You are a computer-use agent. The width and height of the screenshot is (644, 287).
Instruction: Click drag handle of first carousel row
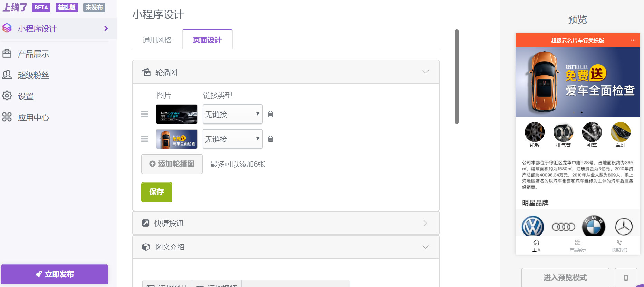click(145, 114)
